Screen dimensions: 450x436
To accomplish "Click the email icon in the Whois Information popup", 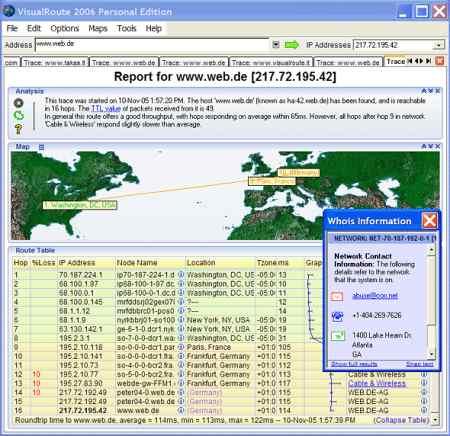I will 337,296.
